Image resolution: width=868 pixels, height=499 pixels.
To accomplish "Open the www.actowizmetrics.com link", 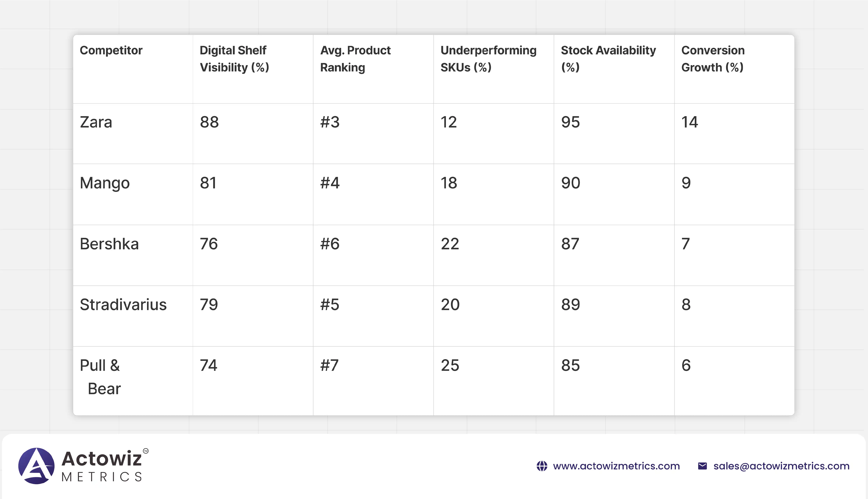I will click(x=616, y=466).
